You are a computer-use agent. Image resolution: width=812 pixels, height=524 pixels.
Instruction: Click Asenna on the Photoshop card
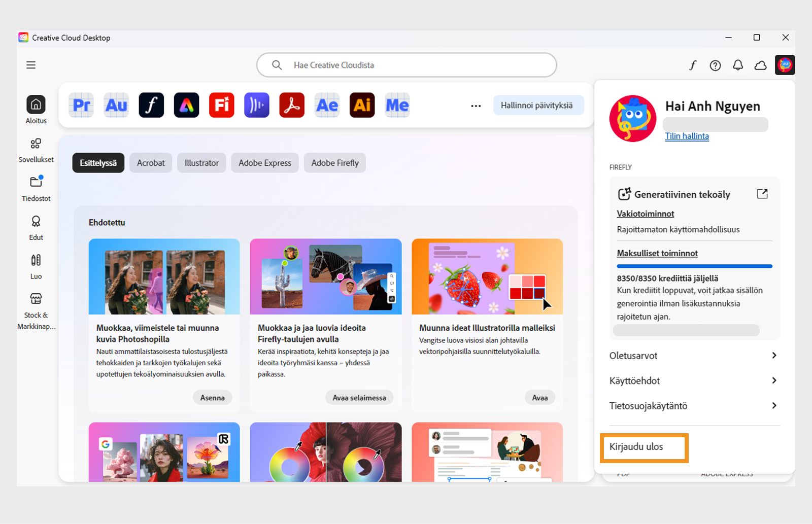pos(212,398)
